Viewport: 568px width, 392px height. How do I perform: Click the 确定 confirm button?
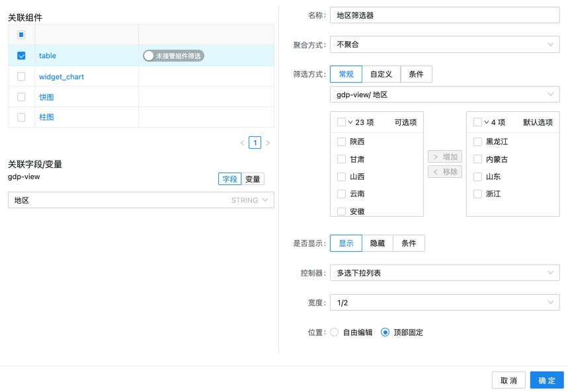547,379
